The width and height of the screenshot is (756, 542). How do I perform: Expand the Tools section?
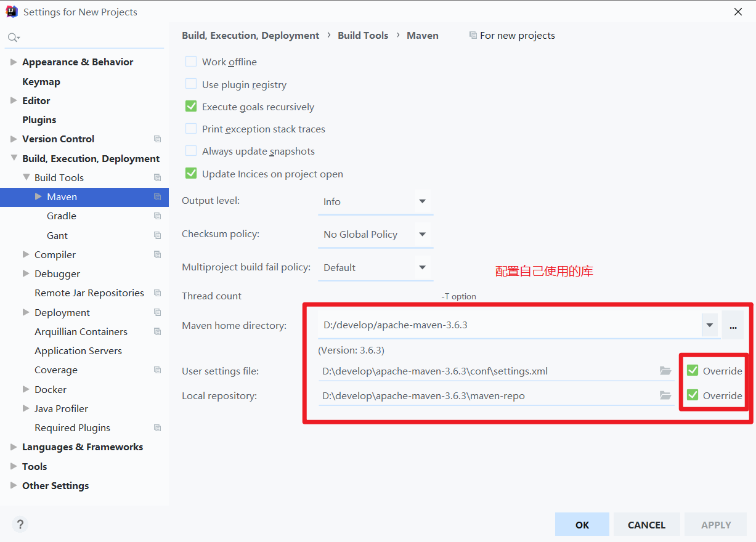pyautogui.click(x=14, y=467)
